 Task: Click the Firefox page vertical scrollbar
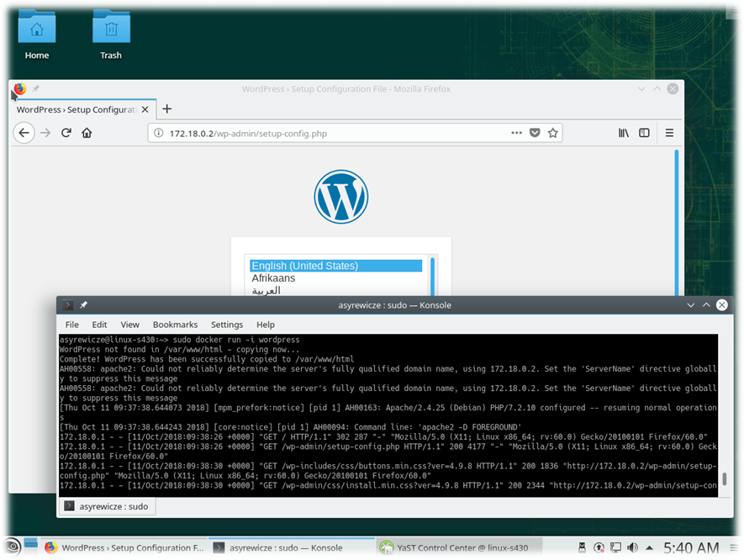coord(676,223)
